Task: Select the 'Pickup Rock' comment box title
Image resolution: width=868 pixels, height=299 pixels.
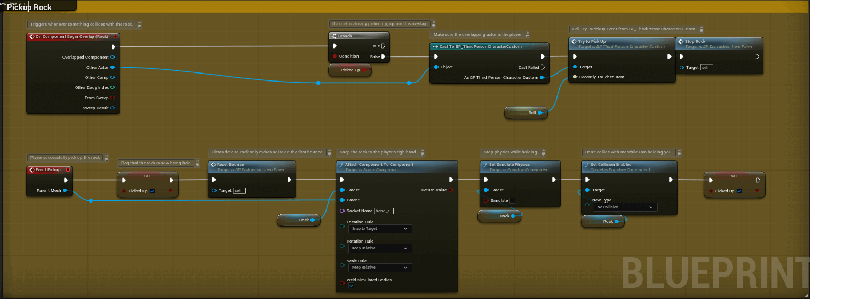Action: click(x=29, y=7)
